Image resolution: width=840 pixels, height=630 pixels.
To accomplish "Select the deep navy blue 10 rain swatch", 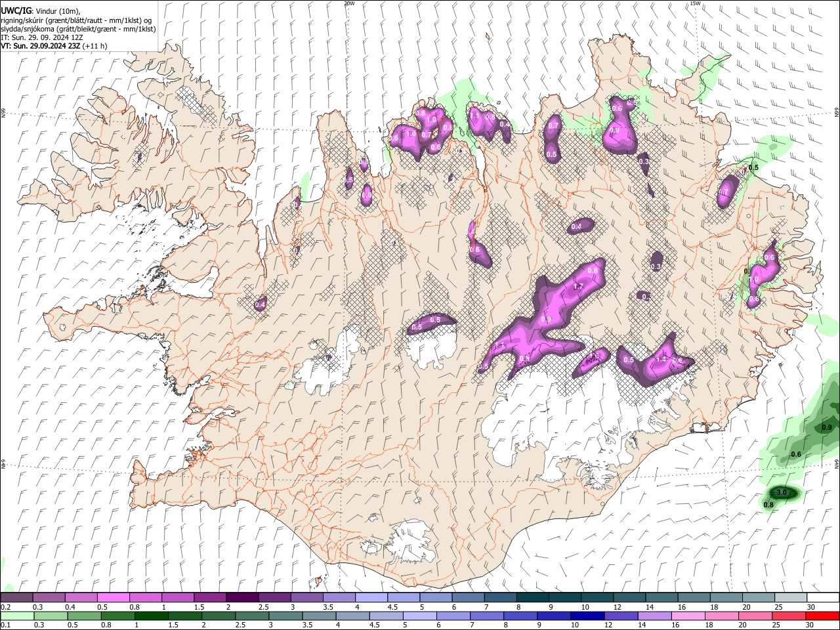I will [587, 616].
